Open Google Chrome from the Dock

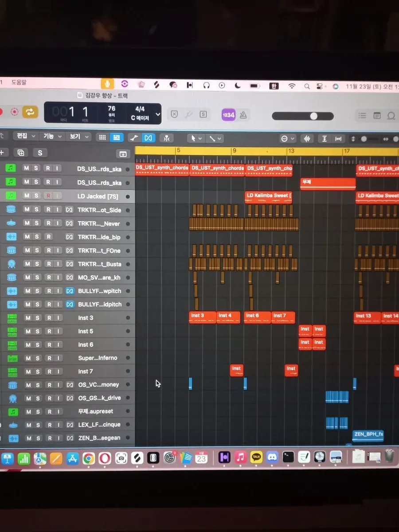[88, 458]
